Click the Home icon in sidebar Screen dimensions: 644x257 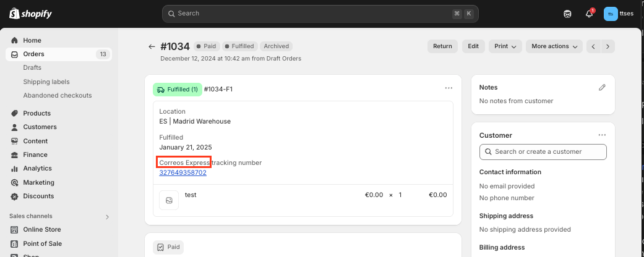click(x=15, y=40)
